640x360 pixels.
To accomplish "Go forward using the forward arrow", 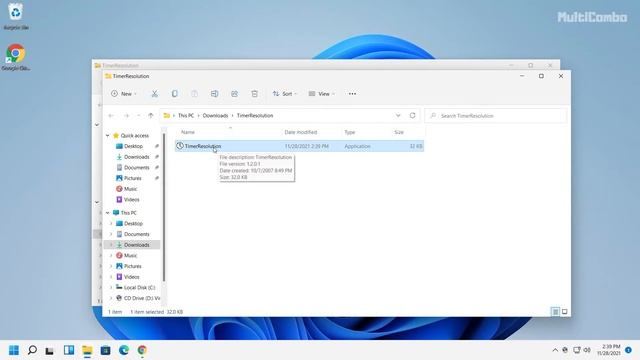I will (x=127, y=116).
